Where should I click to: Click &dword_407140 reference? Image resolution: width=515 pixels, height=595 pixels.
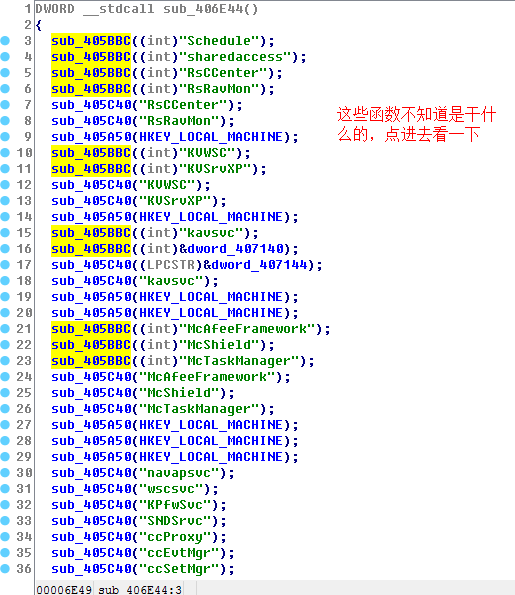232,249
